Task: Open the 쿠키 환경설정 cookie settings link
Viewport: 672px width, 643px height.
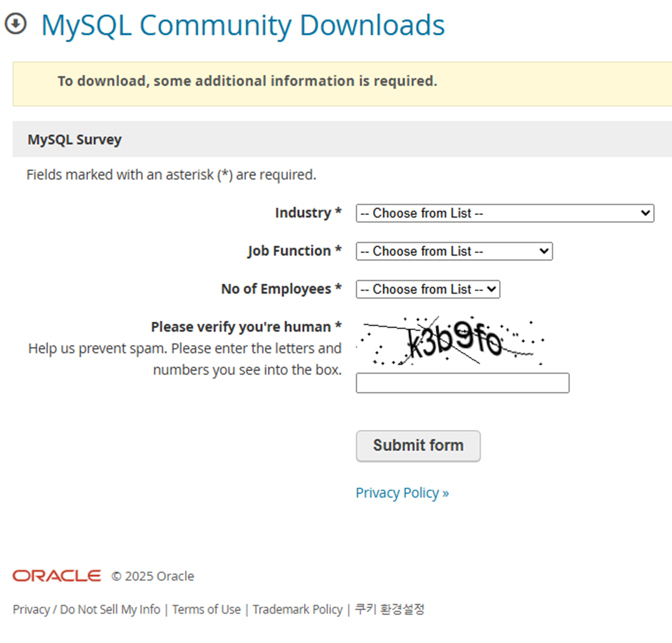Action: tap(389, 609)
